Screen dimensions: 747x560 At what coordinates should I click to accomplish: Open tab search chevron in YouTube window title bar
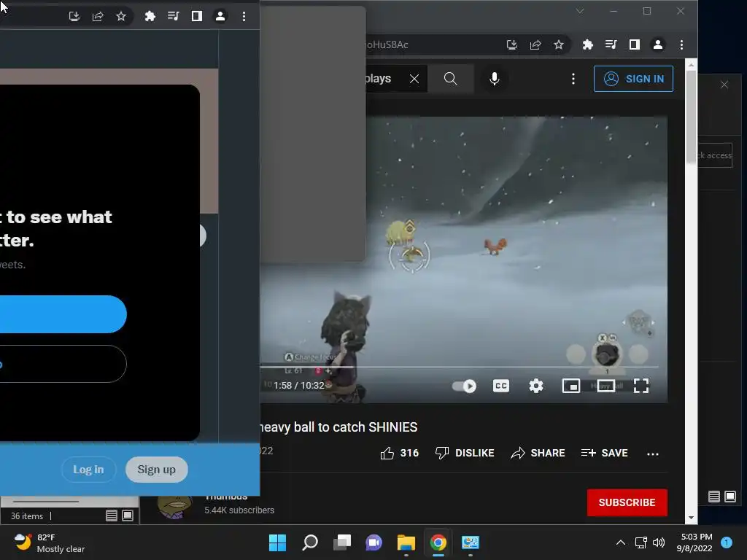[x=580, y=11]
